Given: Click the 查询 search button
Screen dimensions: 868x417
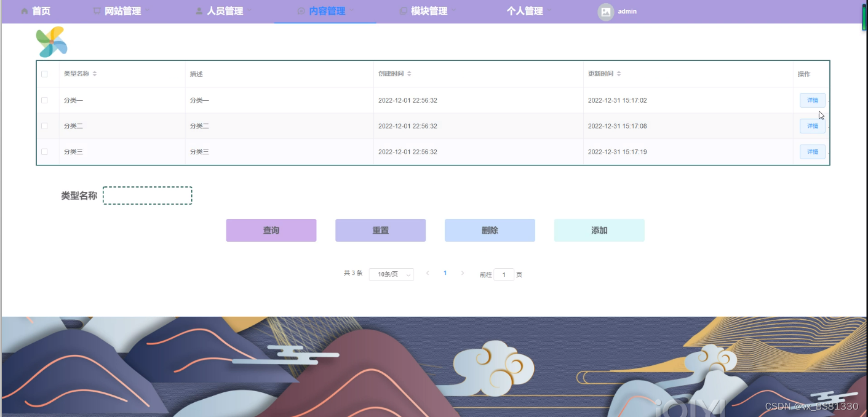Looking at the screenshot, I should click(271, 230).
